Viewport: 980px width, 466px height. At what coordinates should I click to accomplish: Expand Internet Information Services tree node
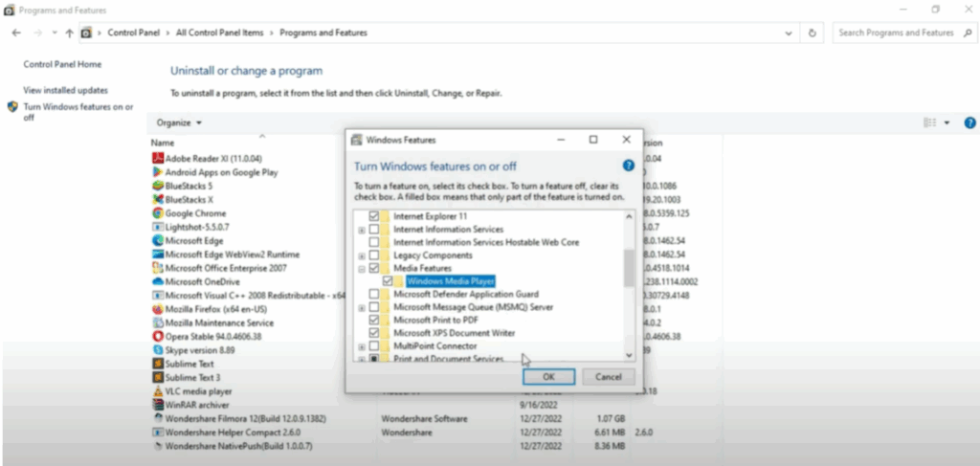[x=361, y=230]
